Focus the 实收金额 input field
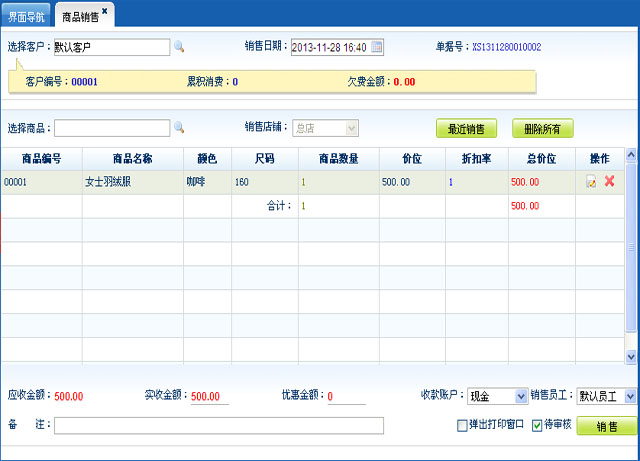The width and height of the screenshot is (640, 461). 209,396
